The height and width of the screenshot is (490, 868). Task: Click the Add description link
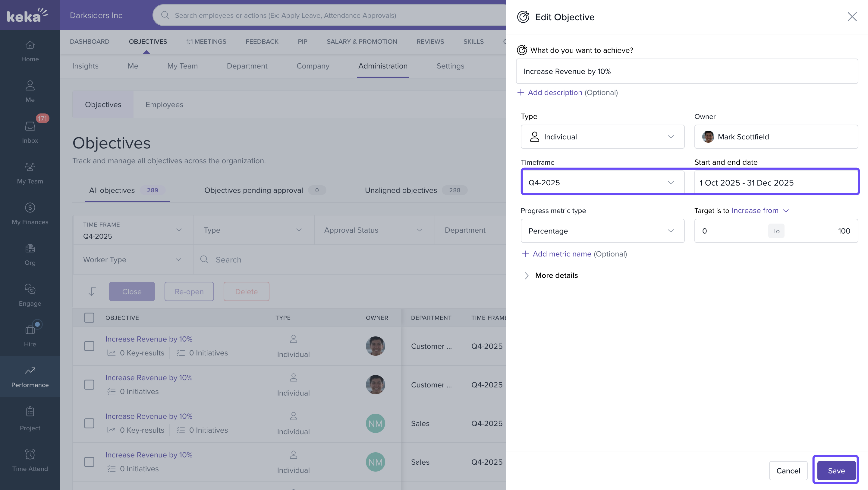(x=555, y=92)
